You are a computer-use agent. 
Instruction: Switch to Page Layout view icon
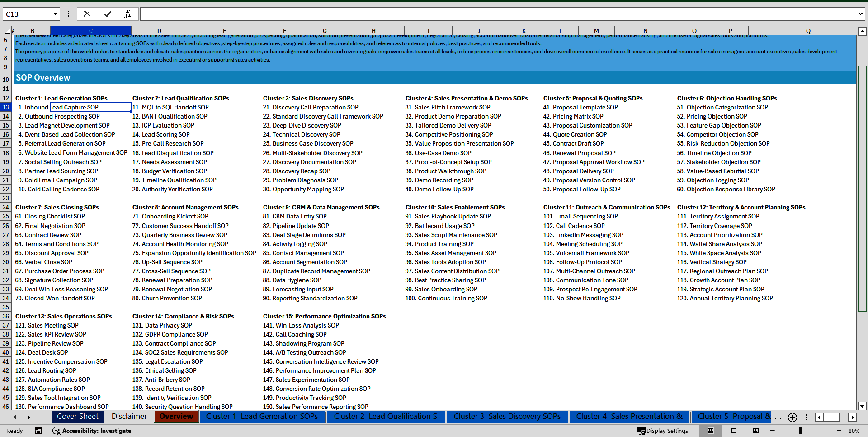pos(732,431)
